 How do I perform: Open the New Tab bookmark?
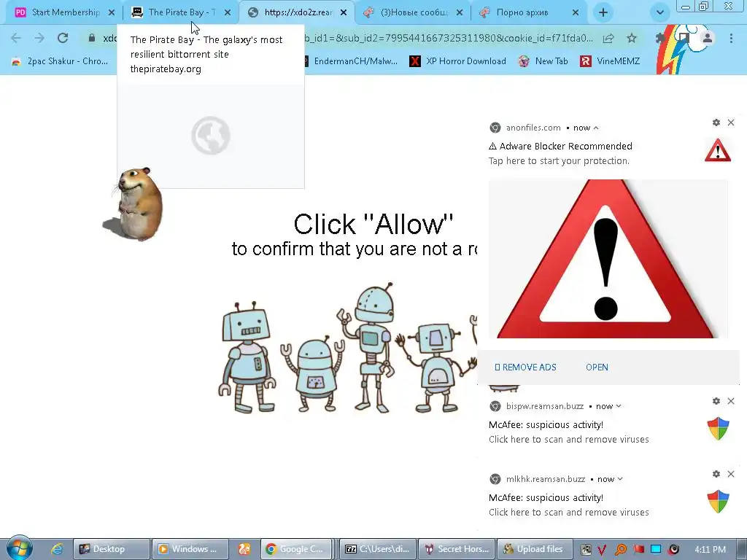[543, 61]
